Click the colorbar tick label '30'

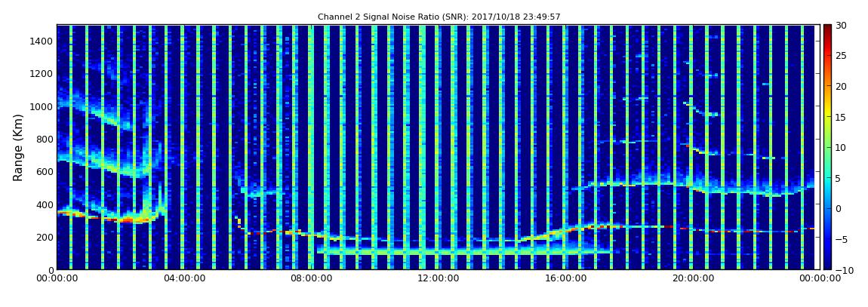coord(842,26)
